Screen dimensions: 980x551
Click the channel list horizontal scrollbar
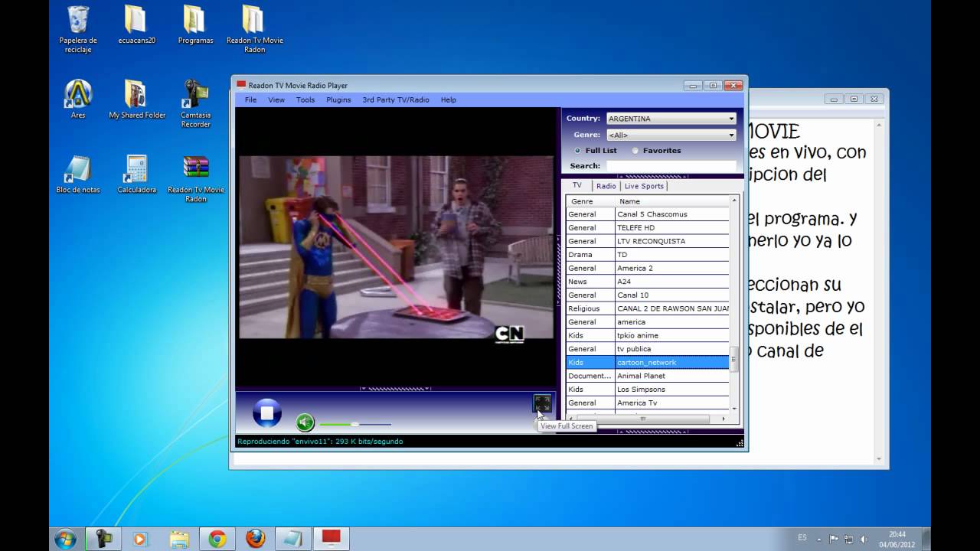coord(648,419)
